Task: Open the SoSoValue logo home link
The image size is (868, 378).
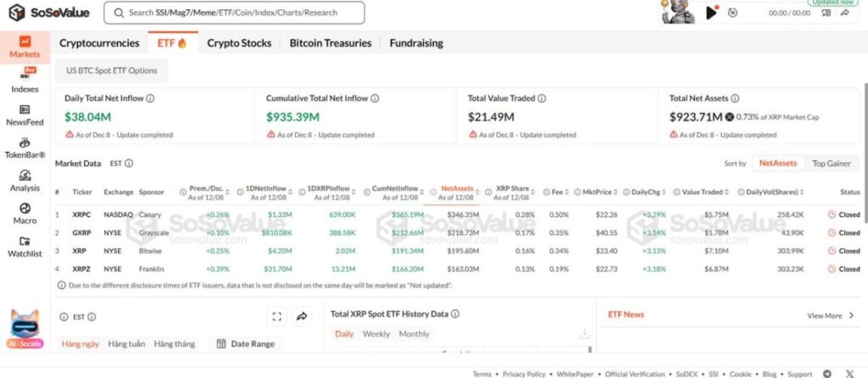Action: point(49,13)
